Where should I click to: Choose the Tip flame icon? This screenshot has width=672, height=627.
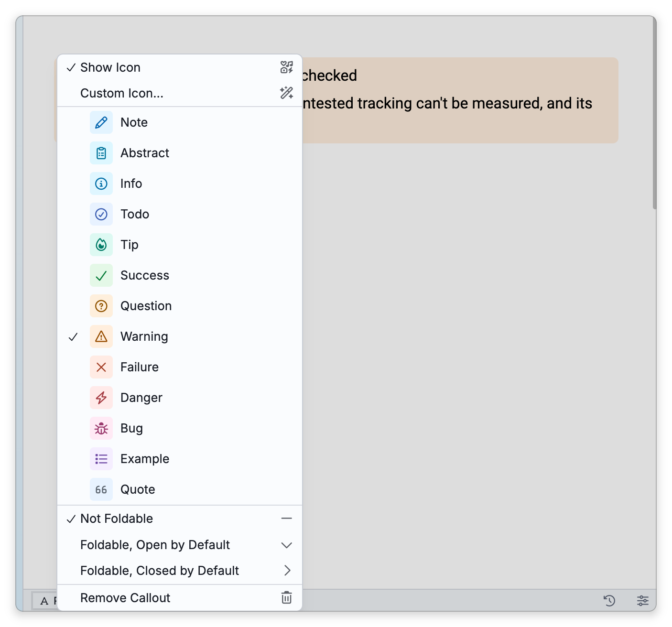coord(101,245)
